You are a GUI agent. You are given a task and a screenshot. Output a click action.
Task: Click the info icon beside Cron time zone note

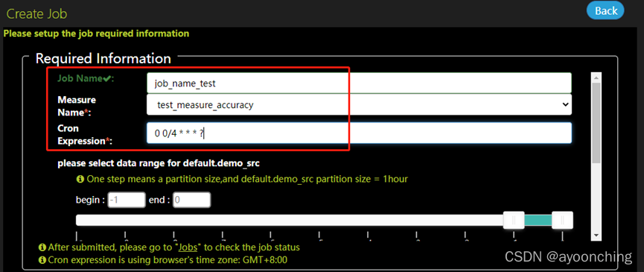coord(42,259)
